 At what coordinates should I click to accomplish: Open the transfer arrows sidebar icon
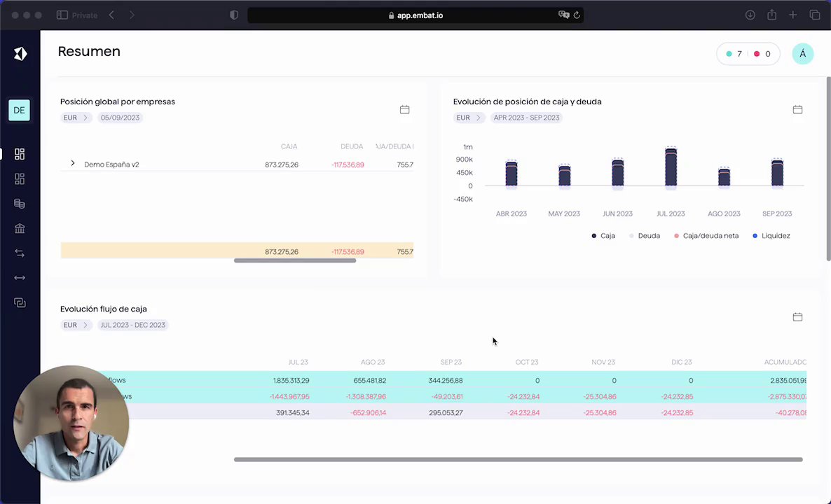(20, 253)
